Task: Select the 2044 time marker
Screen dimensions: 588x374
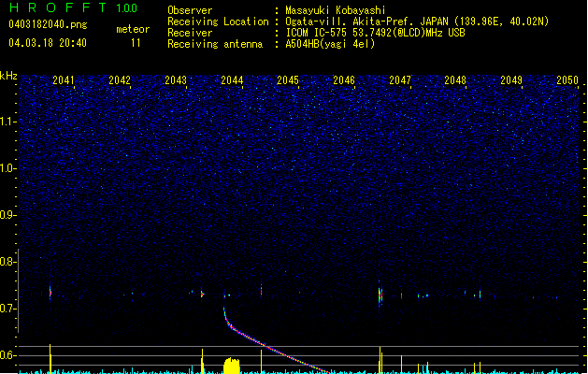Action: (x=231, y=80)
